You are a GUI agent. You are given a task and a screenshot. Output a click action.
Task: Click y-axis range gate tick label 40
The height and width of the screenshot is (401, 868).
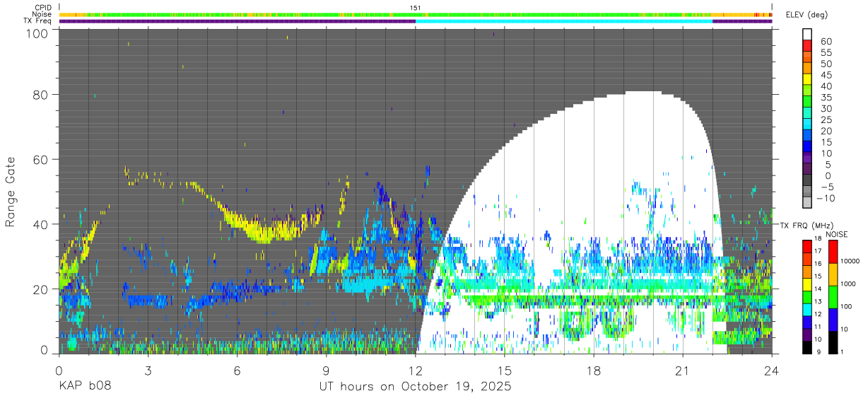(x=41, y=224)
